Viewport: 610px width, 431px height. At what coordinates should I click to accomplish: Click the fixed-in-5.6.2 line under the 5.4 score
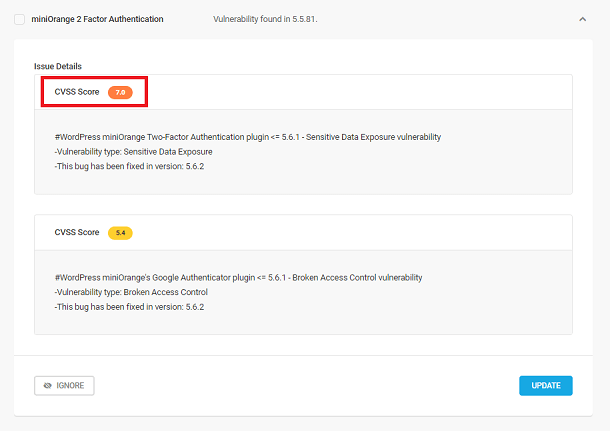(x=129, y=307)
